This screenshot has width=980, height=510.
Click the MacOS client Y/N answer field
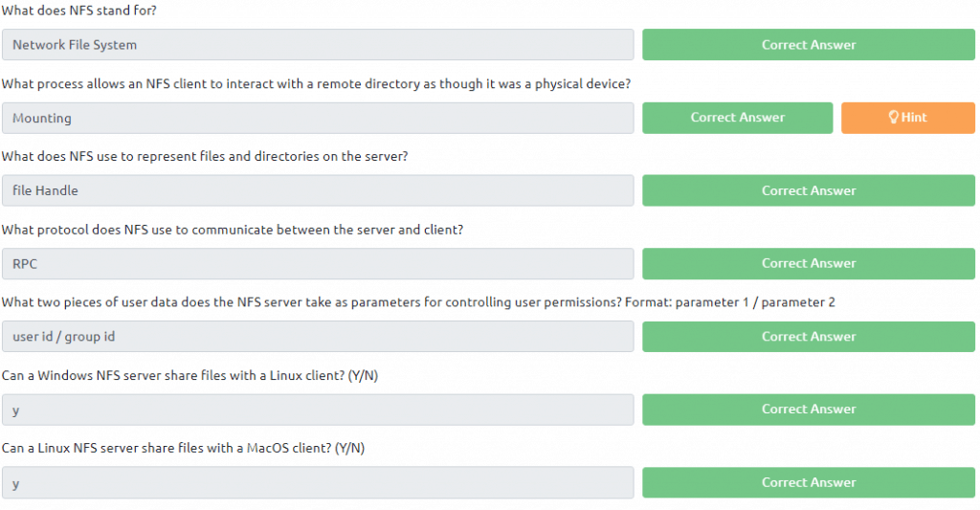[318, 482]
